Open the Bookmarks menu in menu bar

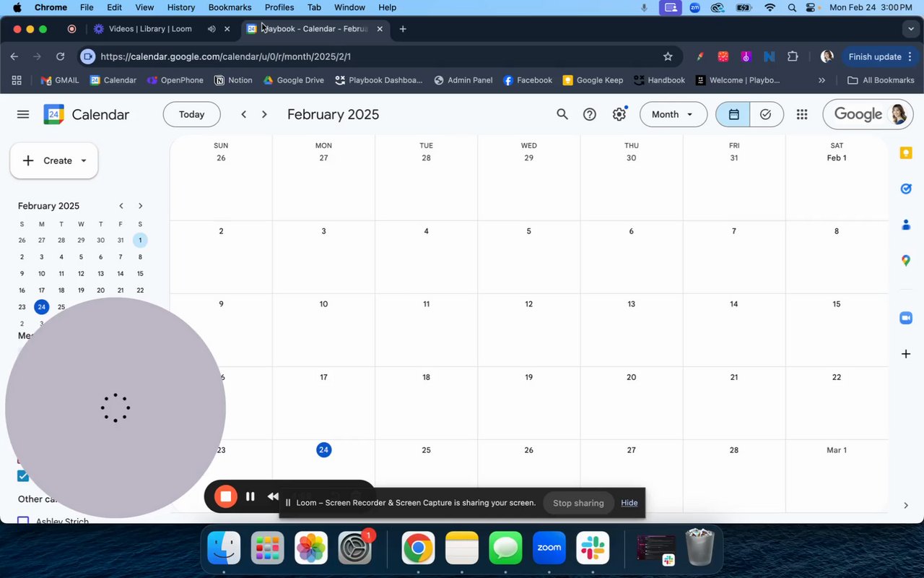pyautogui.click(x=230, y=7)
